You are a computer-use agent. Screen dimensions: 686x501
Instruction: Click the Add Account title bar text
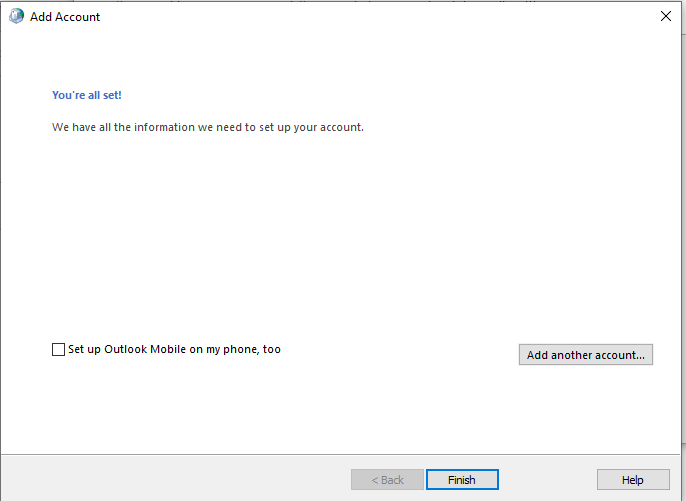65,17
